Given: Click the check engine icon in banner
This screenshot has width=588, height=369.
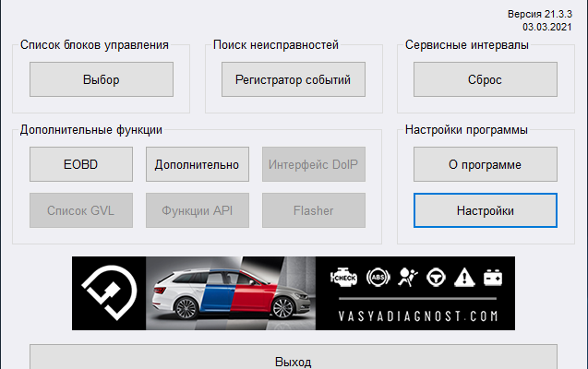Looking at the screenshot, I should pos(343,278).
